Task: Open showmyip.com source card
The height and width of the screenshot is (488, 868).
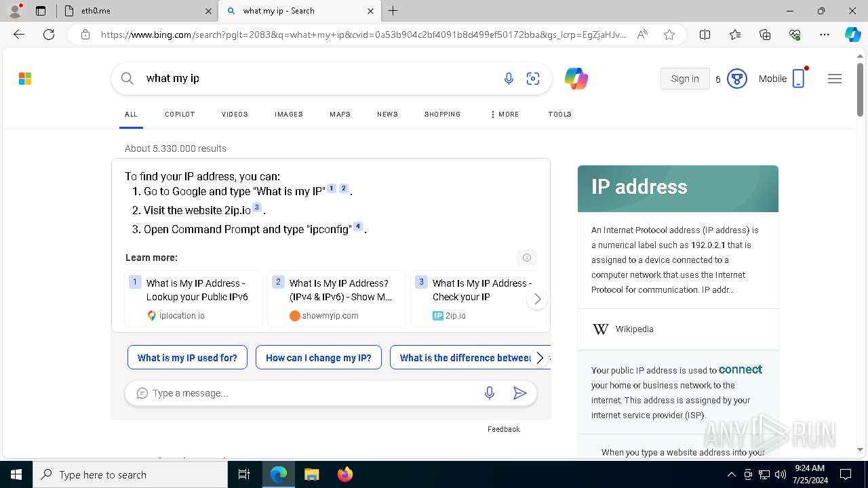Action: point(336,299)
